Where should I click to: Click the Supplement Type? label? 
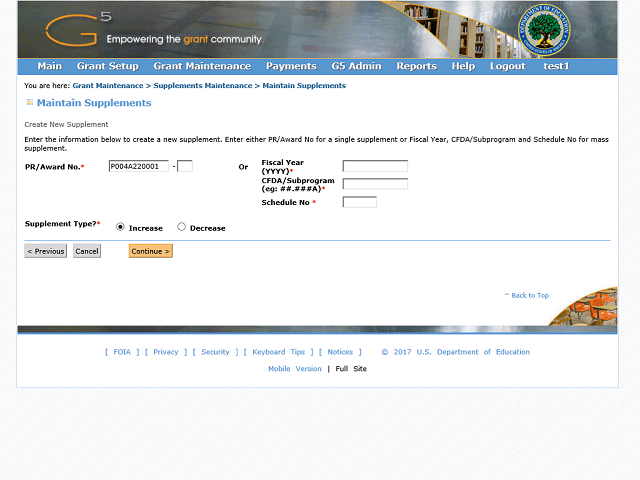62,224
